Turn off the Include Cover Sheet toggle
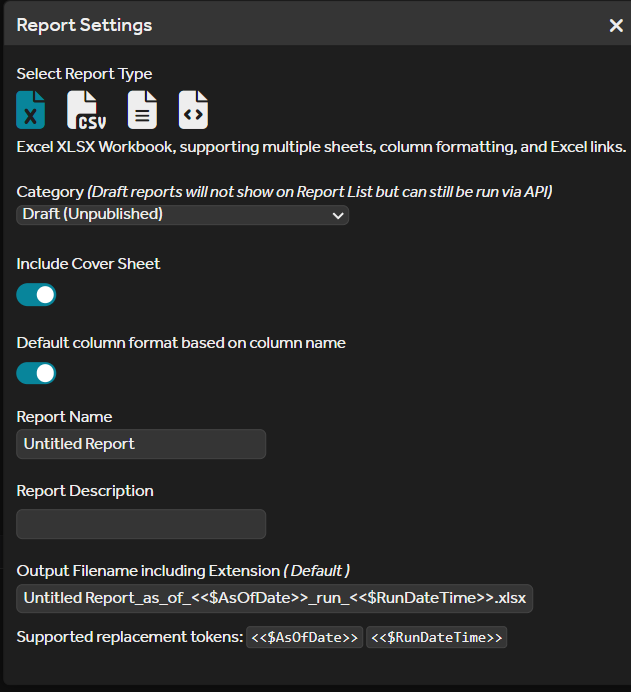This screenshot has width=631, height=692. 37,295
